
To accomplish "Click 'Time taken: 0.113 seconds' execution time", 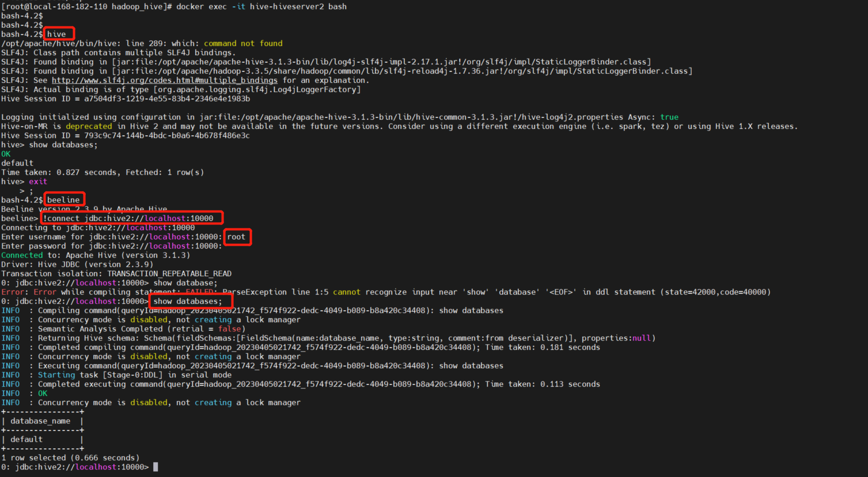I will tap(543, 384).
